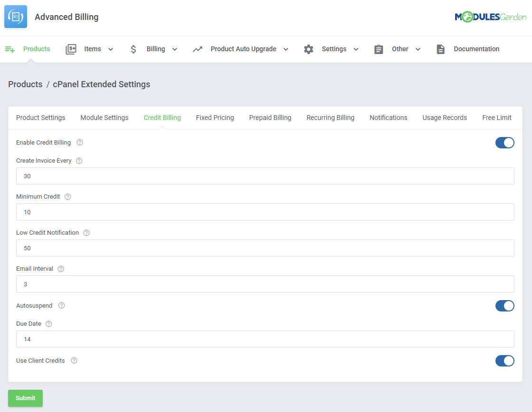Click the Settings gear icon
532x412 pixels.
tap(308, 49)
